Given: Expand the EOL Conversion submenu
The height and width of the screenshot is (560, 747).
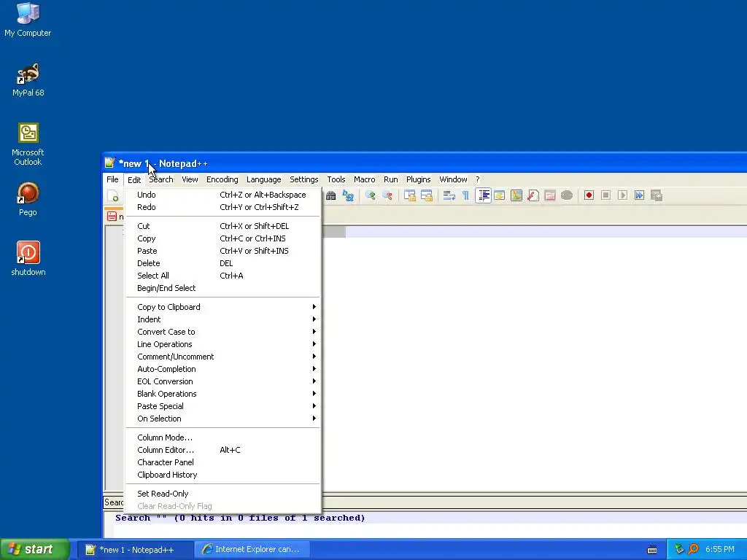Looking at the screenshot, I should click(x=223, y=381).
